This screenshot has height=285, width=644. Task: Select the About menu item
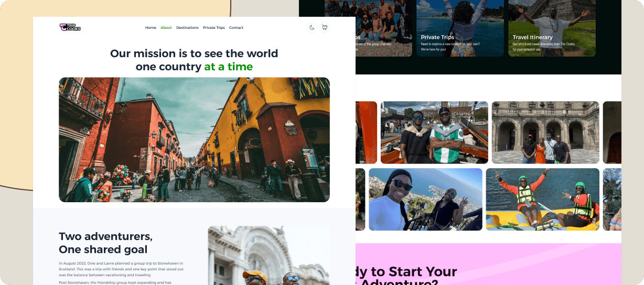tap(166, 28)
